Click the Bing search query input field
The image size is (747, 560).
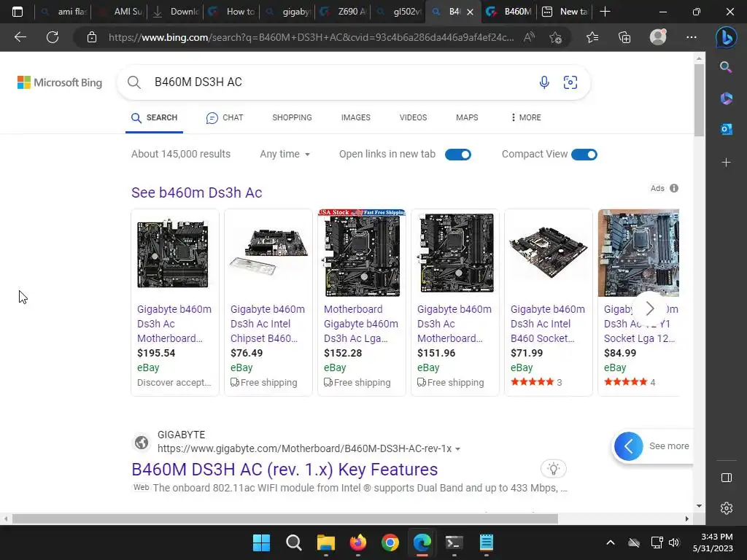pos(341,82)
